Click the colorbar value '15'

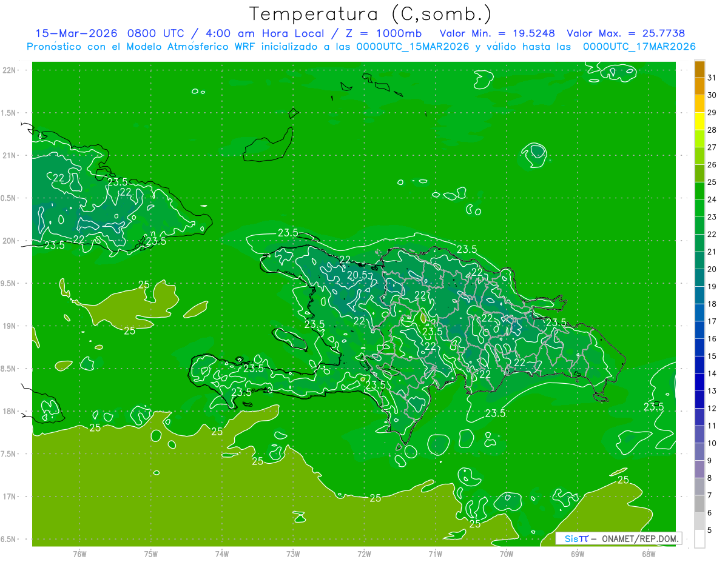(712, 356)
